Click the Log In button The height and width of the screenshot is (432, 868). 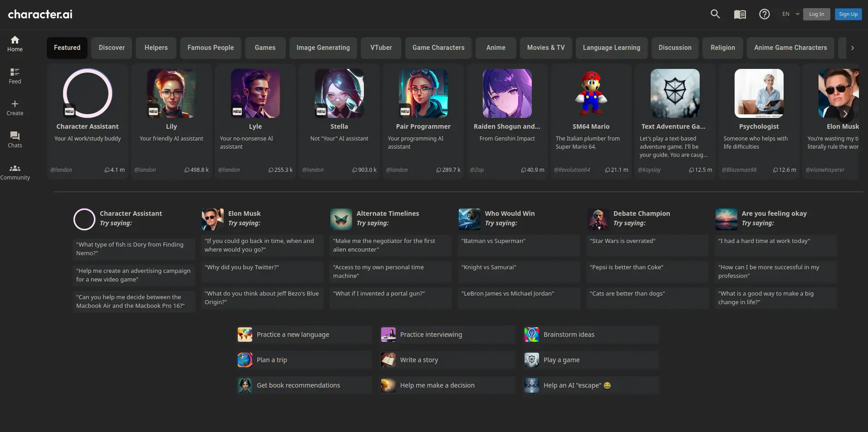[x=816, y=14]
